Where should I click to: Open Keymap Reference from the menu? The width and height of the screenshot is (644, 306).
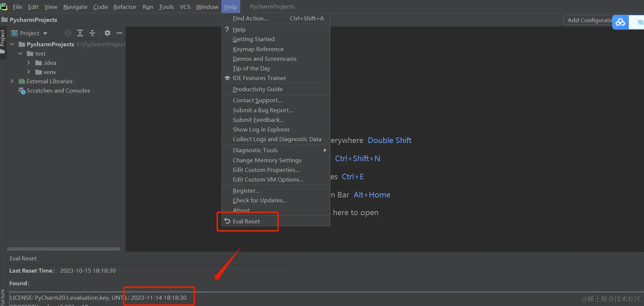275,49
